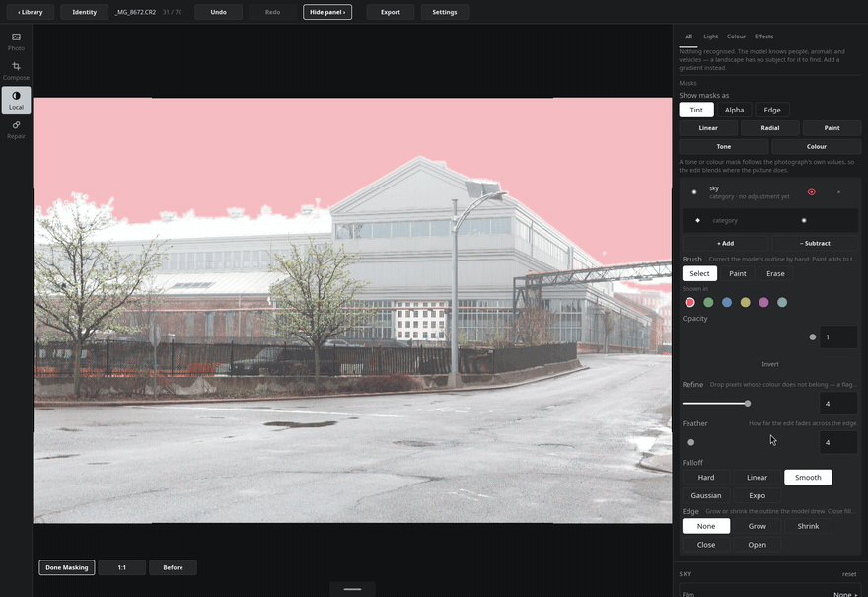Screen dimensions: 868x597
Task: Open the Repair tool
Action: point(16,129)
